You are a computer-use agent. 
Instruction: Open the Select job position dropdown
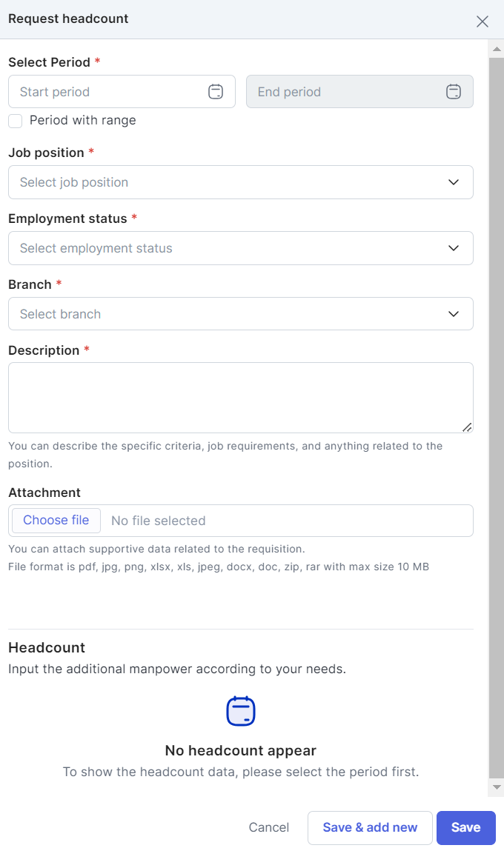(x=240, y=181)
